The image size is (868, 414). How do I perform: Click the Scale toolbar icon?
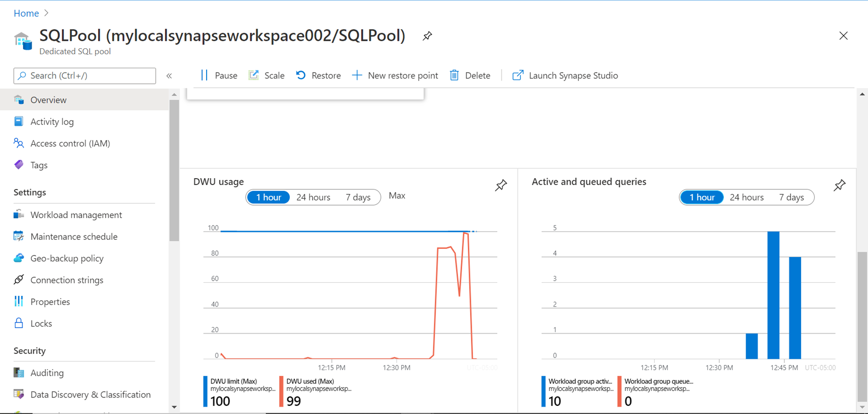pos(254,76)
